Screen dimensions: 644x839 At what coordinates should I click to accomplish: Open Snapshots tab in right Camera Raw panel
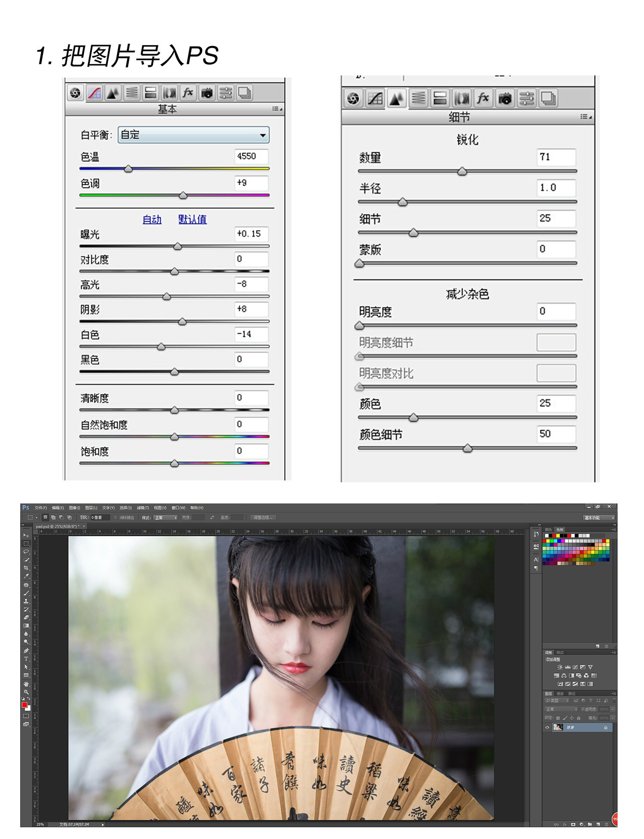coord(548,98)
